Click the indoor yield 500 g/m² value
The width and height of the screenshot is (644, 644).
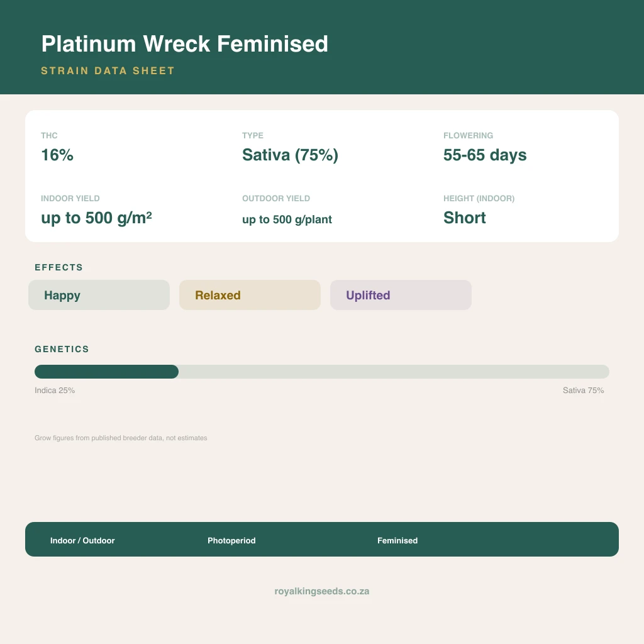96,218
